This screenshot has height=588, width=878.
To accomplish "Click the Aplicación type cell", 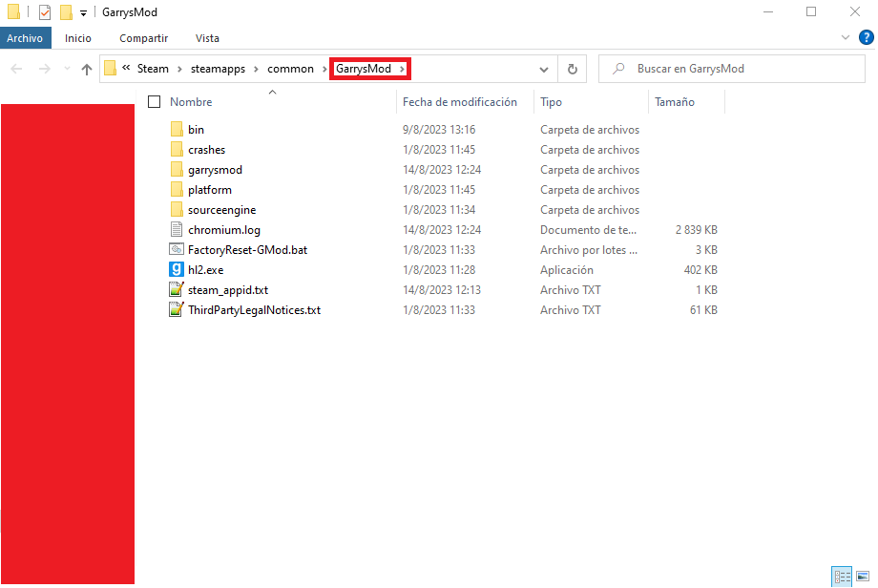I will pyautogui.click(x=567, y=270).
